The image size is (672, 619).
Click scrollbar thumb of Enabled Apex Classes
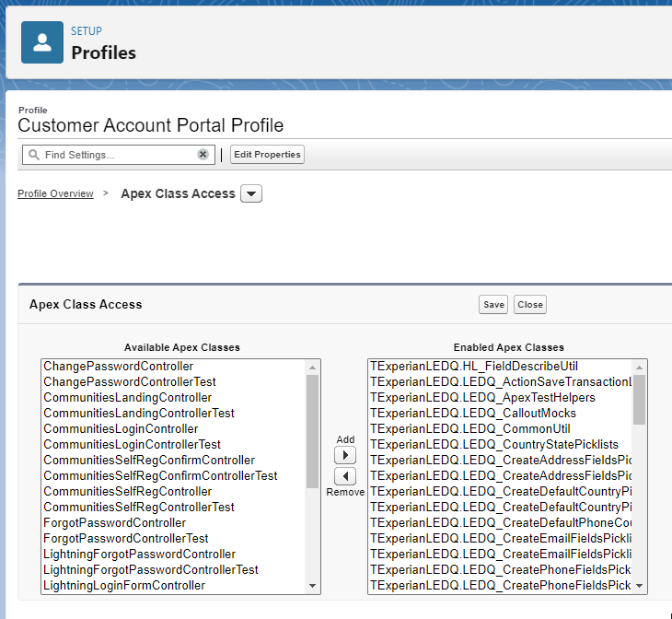click(x=639, y=400)
